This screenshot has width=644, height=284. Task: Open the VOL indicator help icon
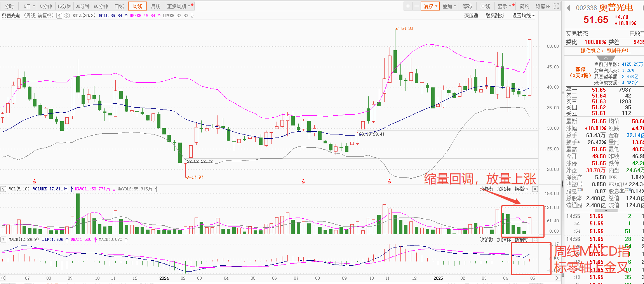[x=3, y=189]
